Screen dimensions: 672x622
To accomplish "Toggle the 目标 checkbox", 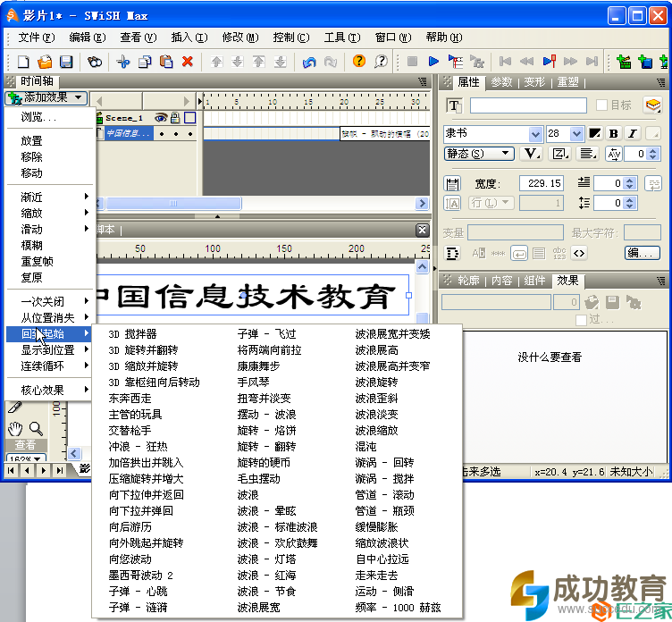I will point(601,105).
